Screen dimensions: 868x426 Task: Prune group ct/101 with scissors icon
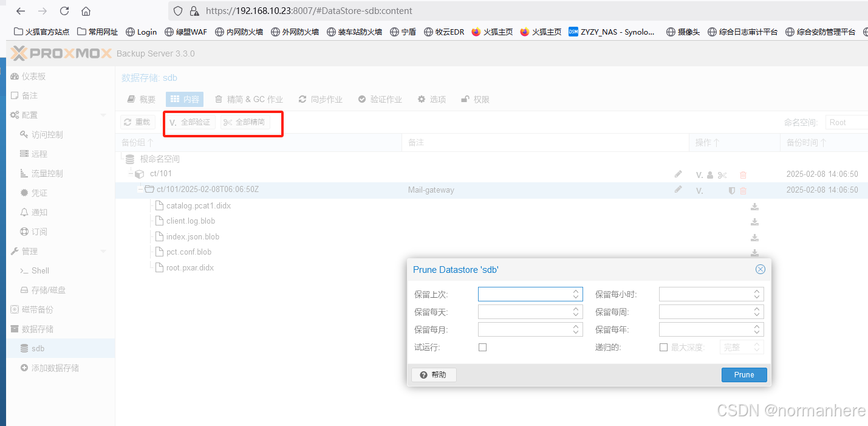(x=722, y=175)
